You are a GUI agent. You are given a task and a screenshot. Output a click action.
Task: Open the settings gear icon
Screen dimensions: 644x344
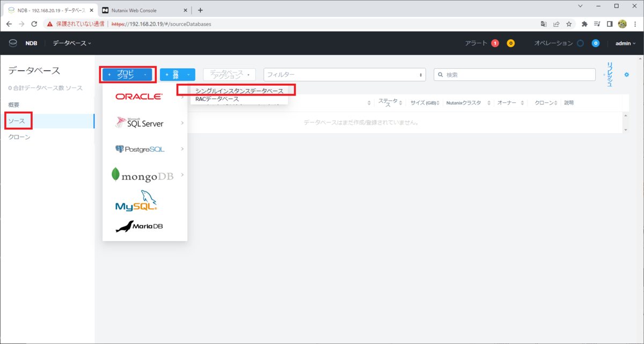click(x=626, y=75)
